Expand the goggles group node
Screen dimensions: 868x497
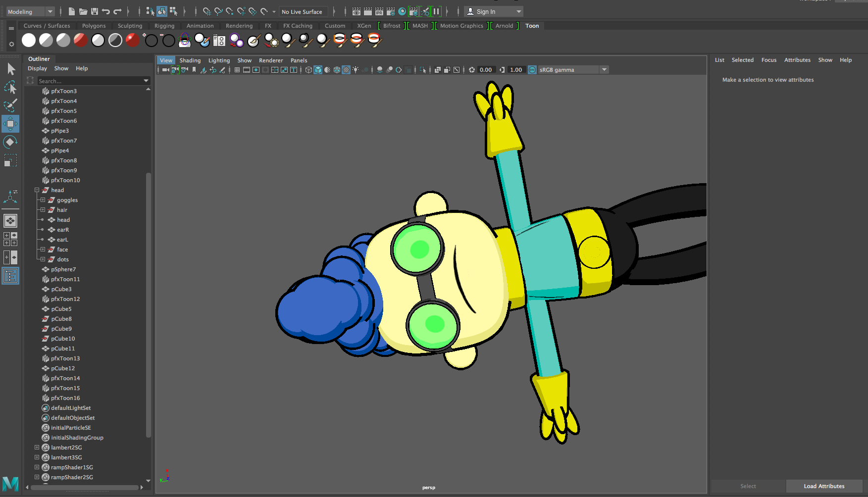point(43,200)
